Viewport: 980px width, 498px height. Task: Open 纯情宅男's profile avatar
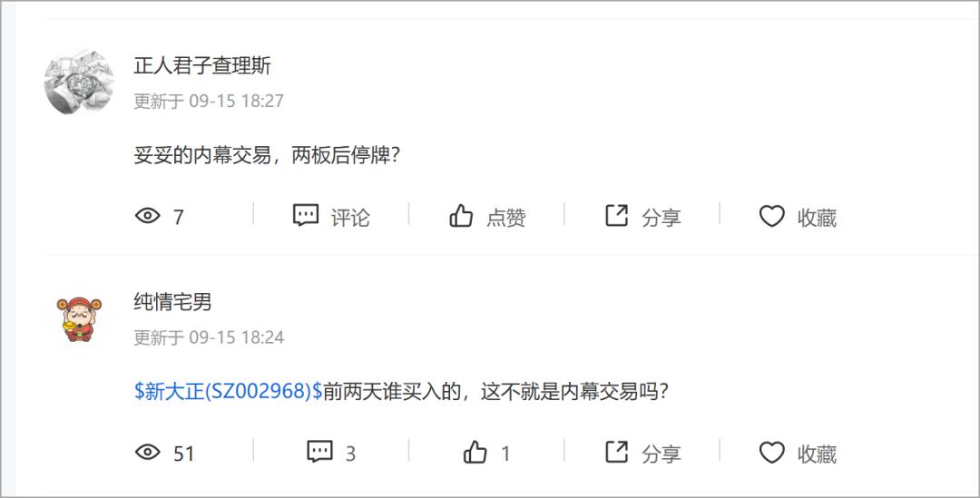pos(79,319)
